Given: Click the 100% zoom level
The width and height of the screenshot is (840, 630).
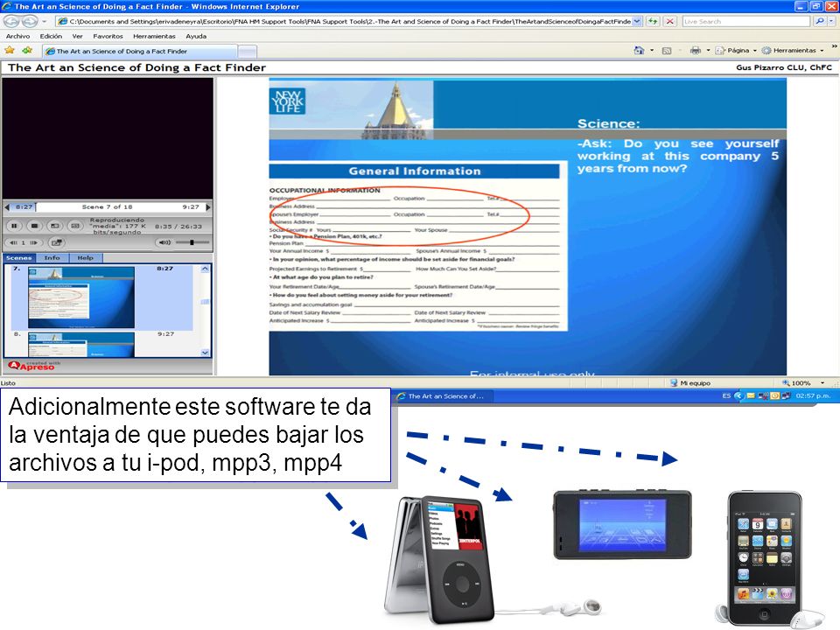Looking at the screenshot, I should (x=796, y=383).
